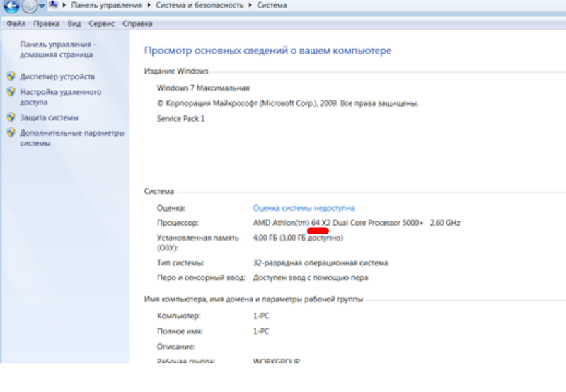Open Настройка удаленного доступа link

point(60,97)
